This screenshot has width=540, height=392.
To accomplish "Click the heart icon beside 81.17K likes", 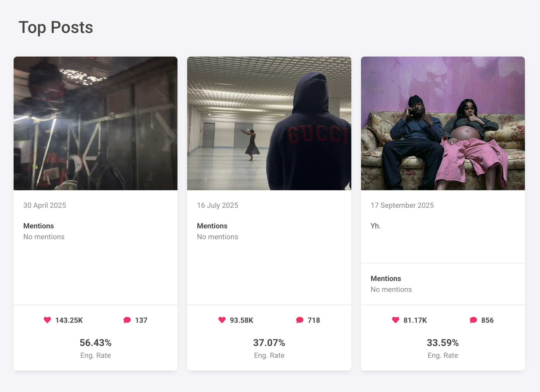I will [x=395, y=320].
